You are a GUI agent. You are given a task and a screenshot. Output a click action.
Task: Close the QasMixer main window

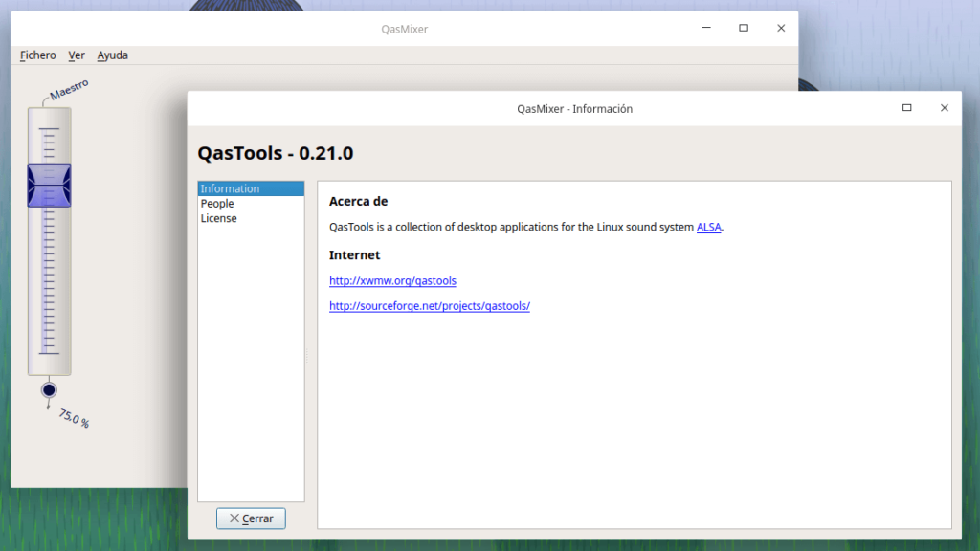(x=781, y=28)
